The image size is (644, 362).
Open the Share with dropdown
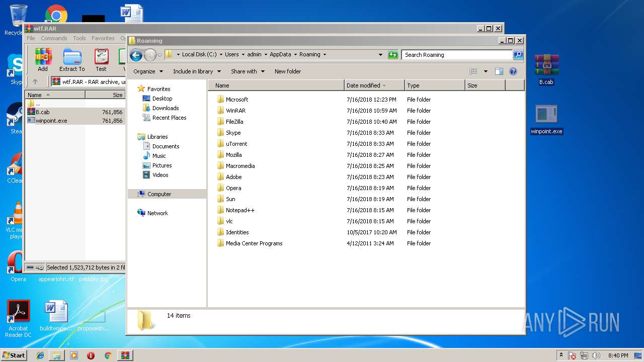click(248, 71)
